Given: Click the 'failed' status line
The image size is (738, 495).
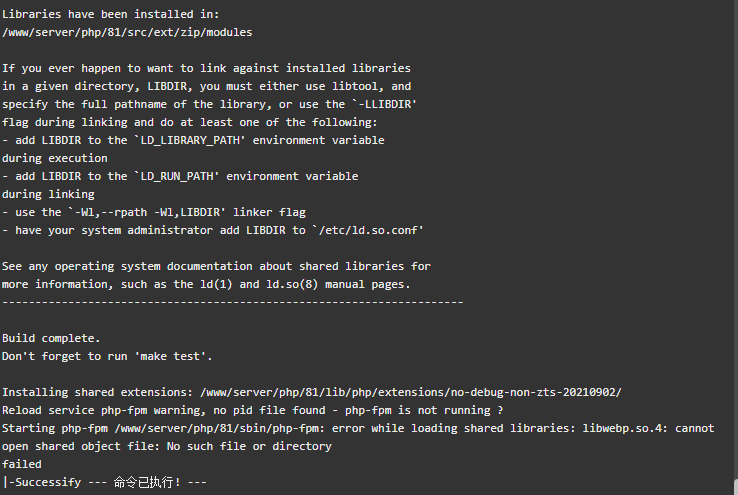Looking at the screenshot, I should point(22,464).
